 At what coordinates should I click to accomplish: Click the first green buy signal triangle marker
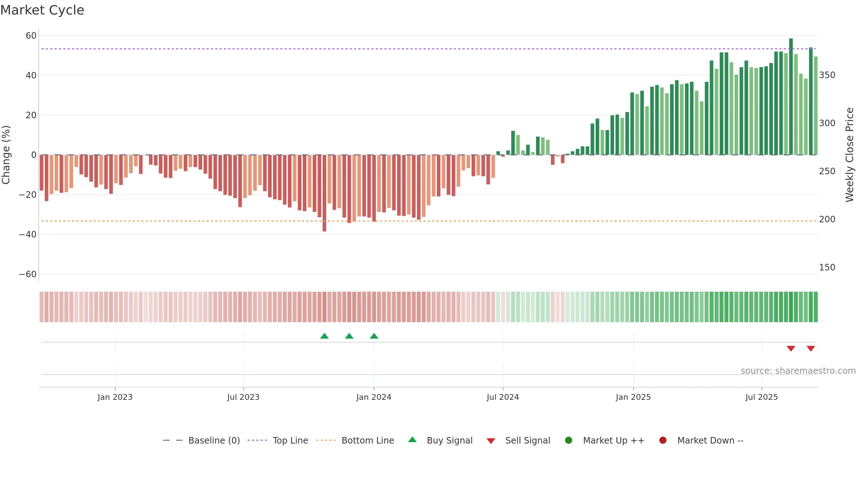tap(324, 336)
